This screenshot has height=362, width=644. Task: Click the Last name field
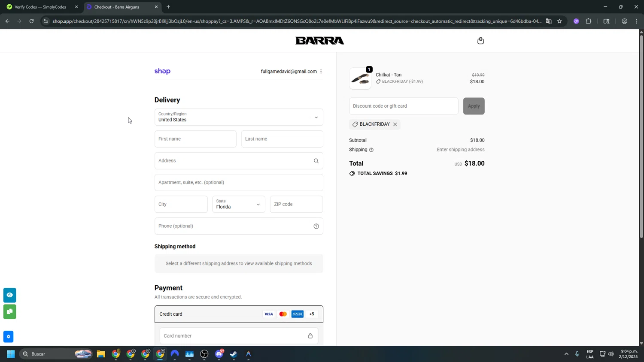[x=282, y=139]
